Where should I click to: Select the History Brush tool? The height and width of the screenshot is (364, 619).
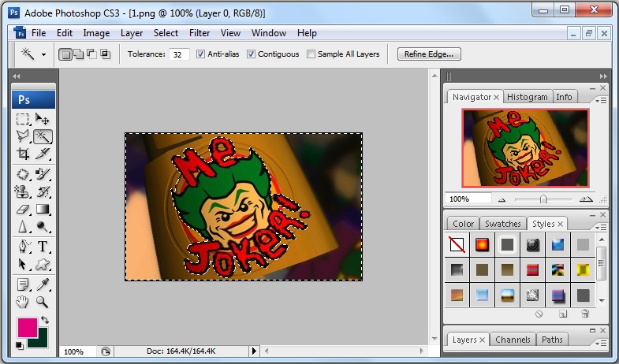(43, 191)
